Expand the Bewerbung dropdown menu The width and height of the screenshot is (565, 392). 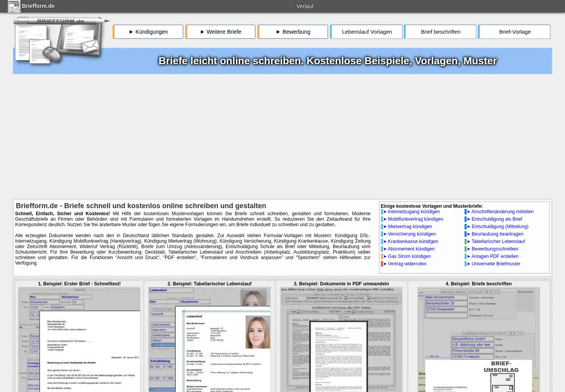(293, 32)
